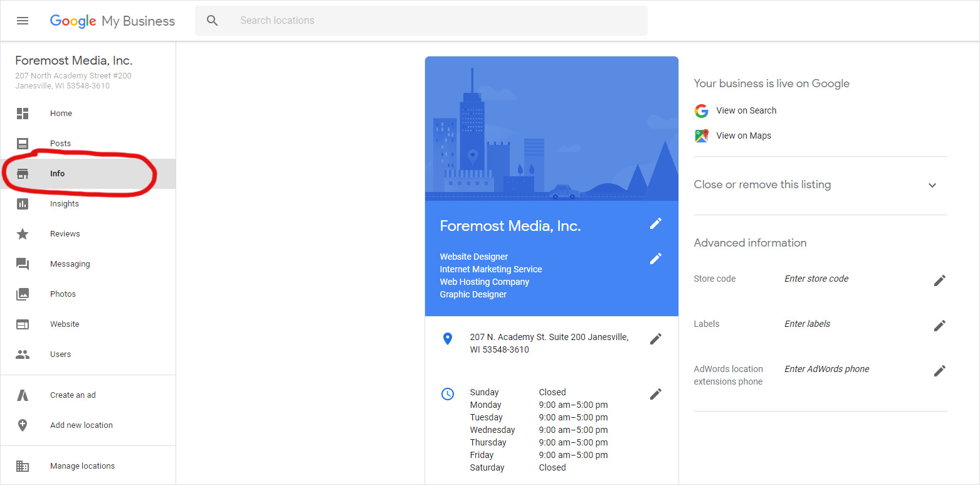
Task: Click Add new location
Action: click(x=81, y=425)
